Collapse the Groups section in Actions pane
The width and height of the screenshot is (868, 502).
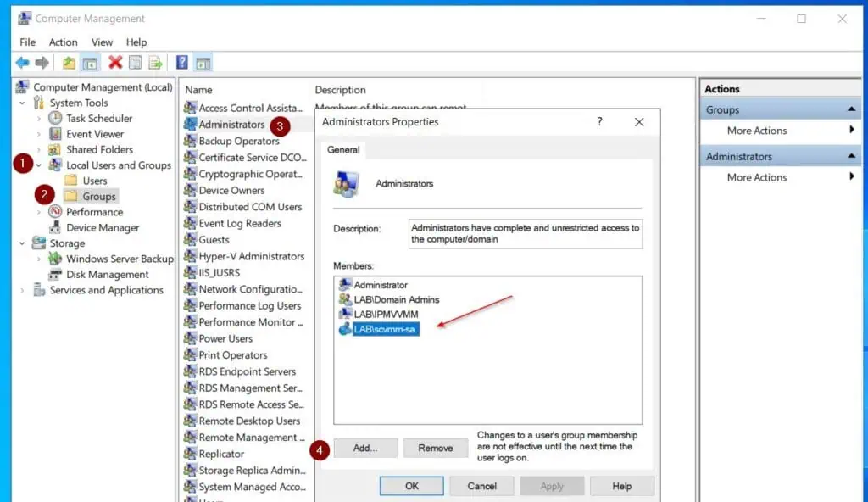851,109
